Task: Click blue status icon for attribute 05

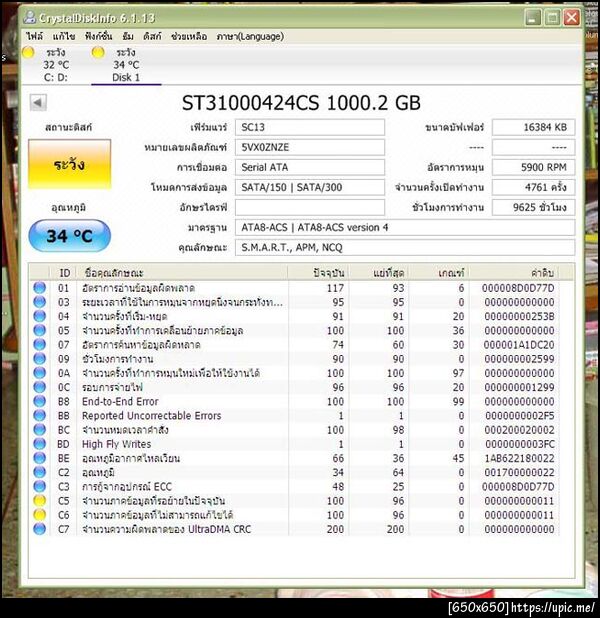Action: [39, 330]
